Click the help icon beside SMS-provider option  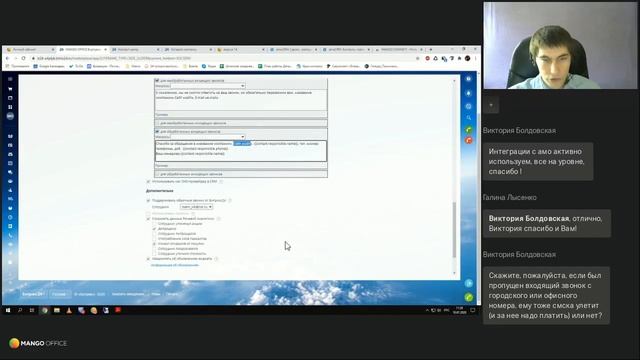[x=221, y=181]
